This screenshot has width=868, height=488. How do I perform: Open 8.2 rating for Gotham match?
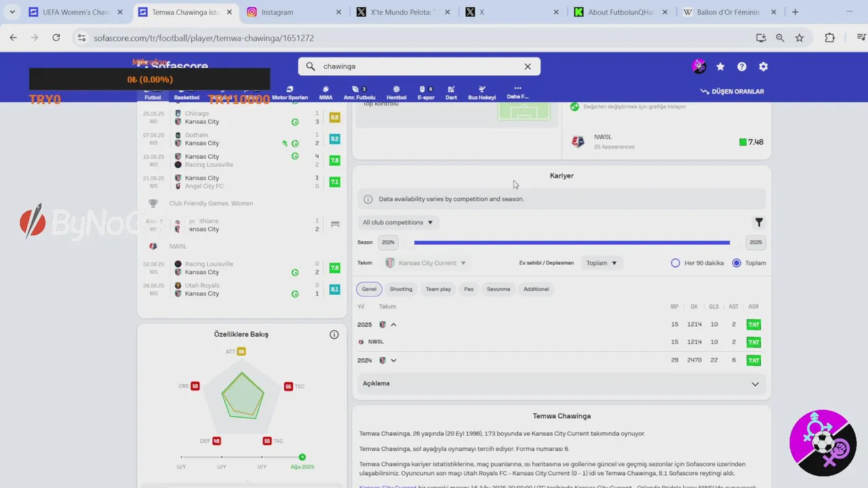[334, 139]
